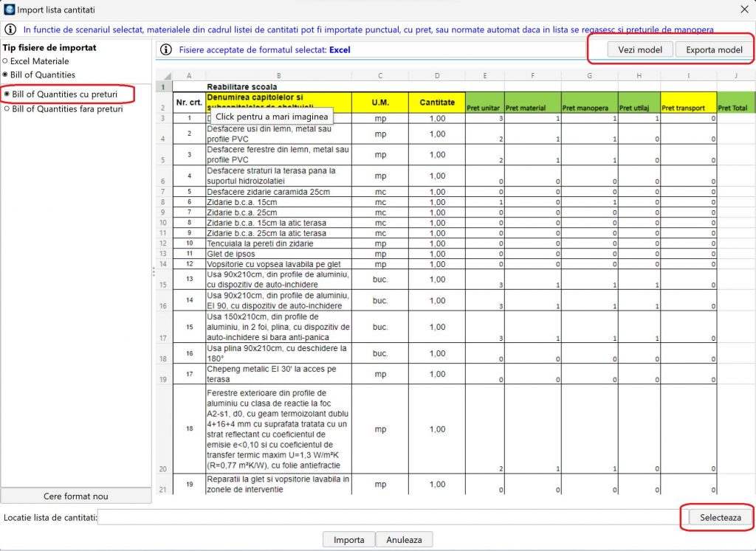Click the info icon next to Fisiere acceptate

[166, 49]
